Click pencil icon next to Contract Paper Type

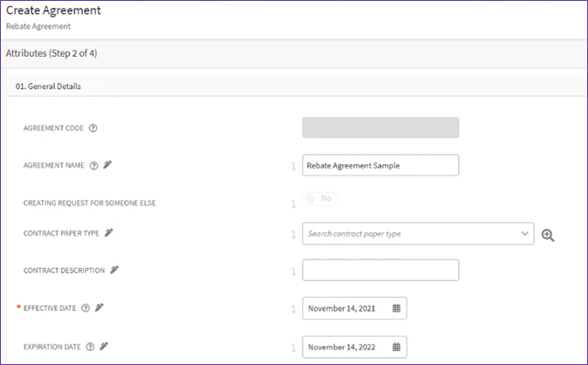(x=109, y=233)
